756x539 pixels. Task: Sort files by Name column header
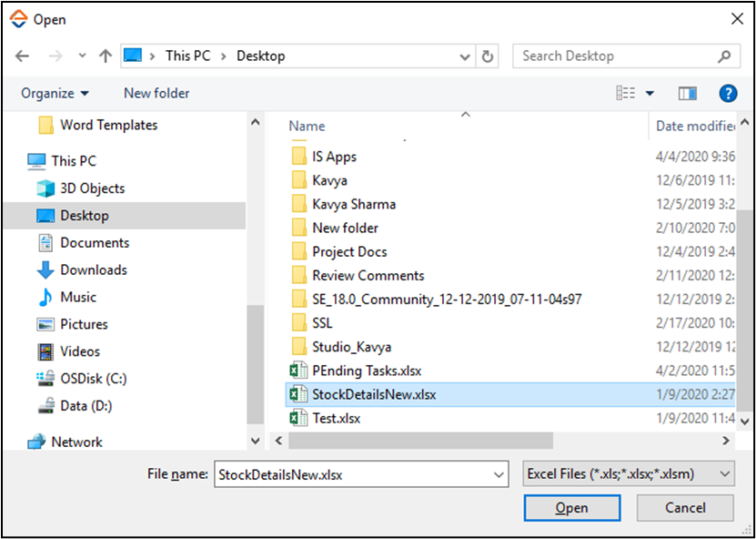[307, 126]
